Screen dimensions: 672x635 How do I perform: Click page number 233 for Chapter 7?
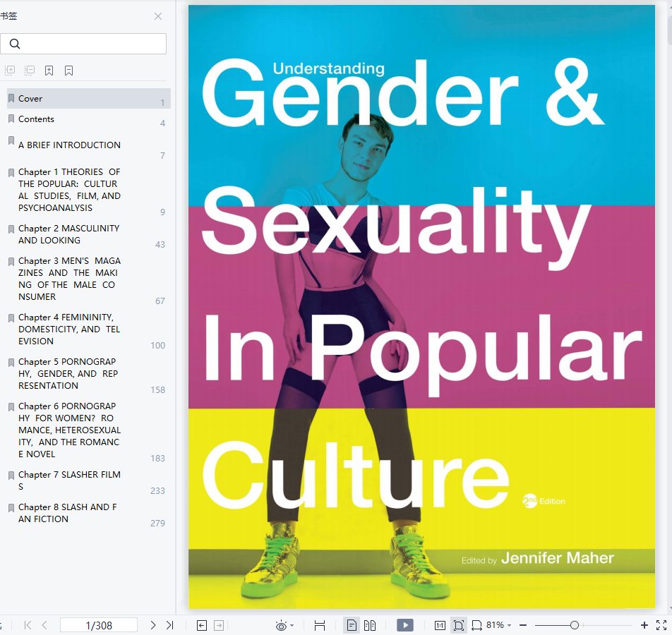coord(157,491)
